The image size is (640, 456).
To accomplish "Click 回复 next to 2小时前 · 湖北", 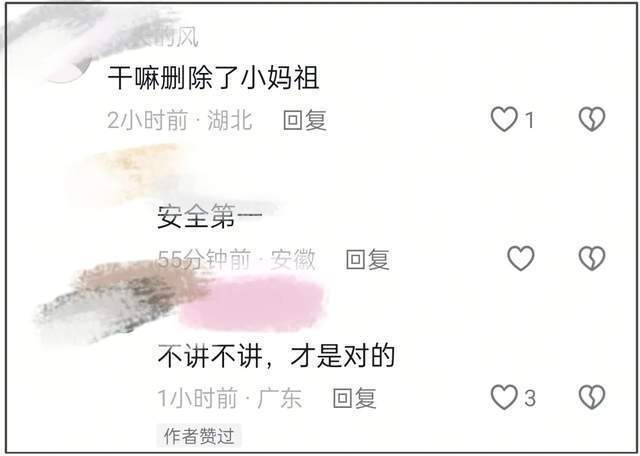I will coord(305,120).
